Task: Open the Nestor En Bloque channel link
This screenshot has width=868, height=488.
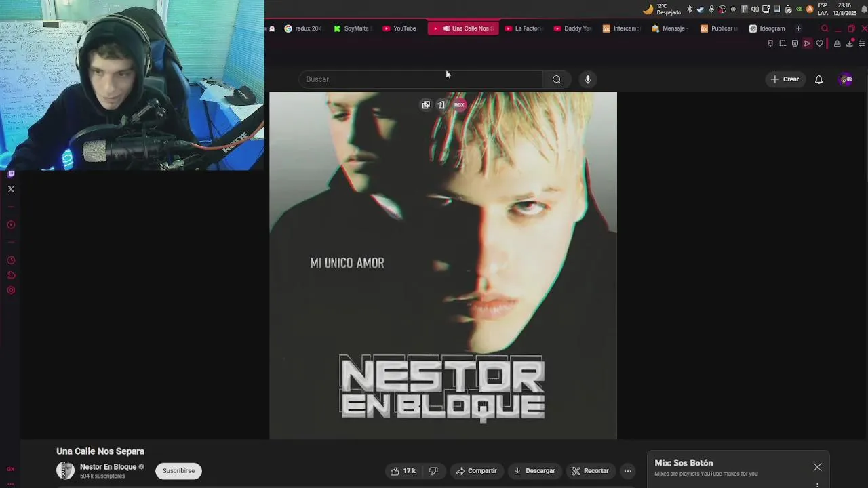Action: [108, 467]
